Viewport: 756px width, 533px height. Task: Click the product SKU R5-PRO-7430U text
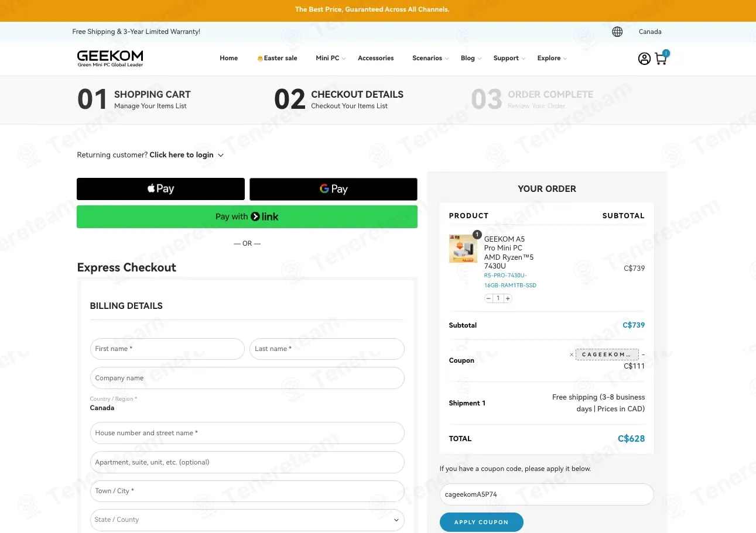coord(510,280)
